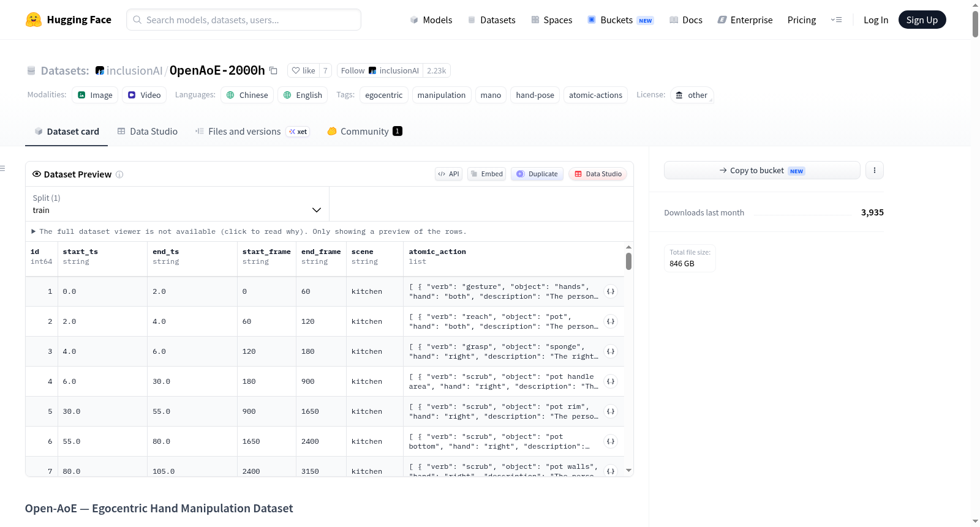Click the 2.23k followers count

[437, 70]
